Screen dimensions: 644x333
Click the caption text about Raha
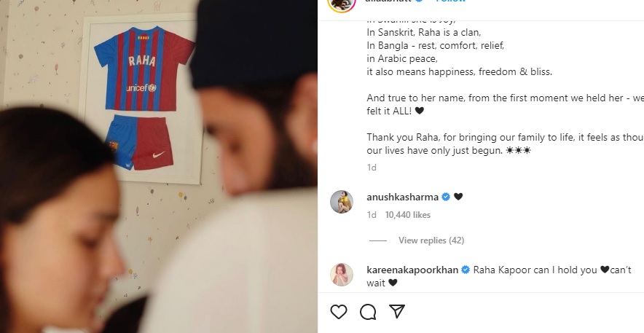coord(505,85)
